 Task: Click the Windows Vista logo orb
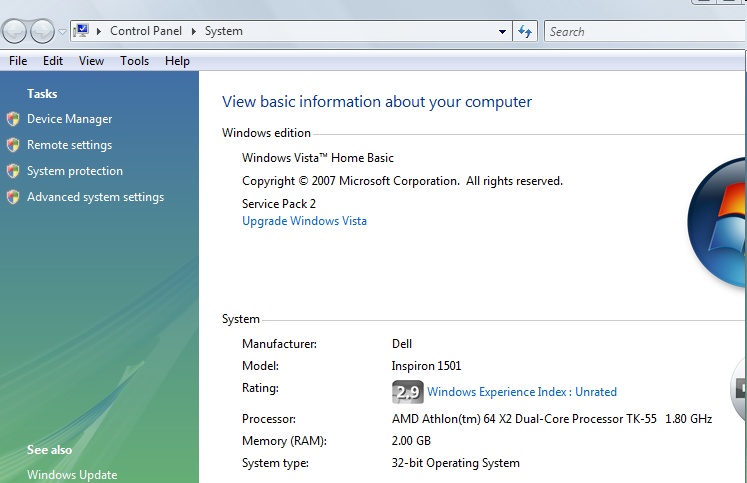pyautogui.click(x=717, y=223)
